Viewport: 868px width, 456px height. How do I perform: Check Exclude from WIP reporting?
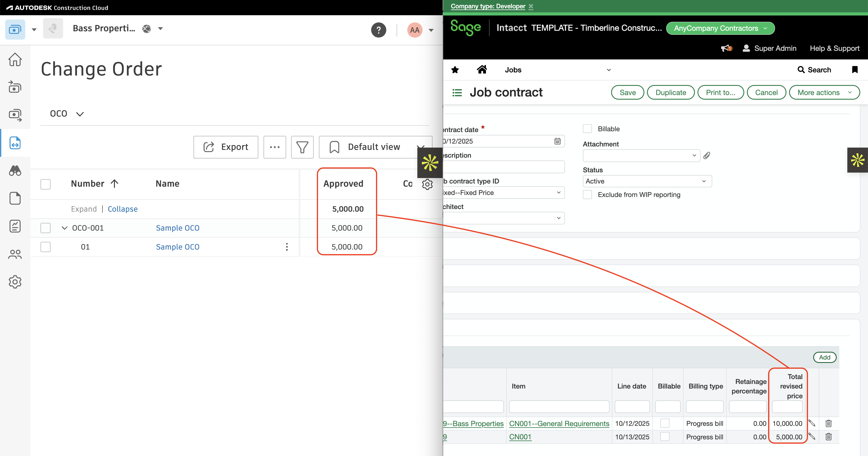coord(587,195)
